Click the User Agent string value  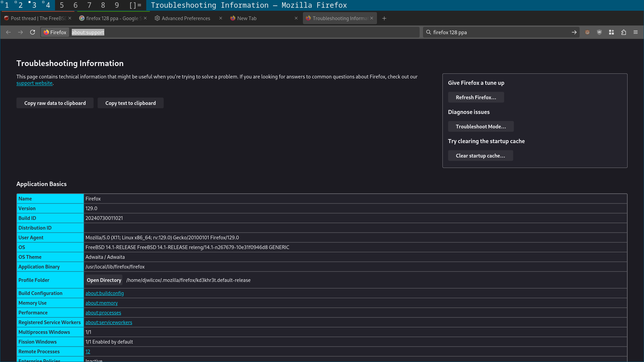click(162, 238)
